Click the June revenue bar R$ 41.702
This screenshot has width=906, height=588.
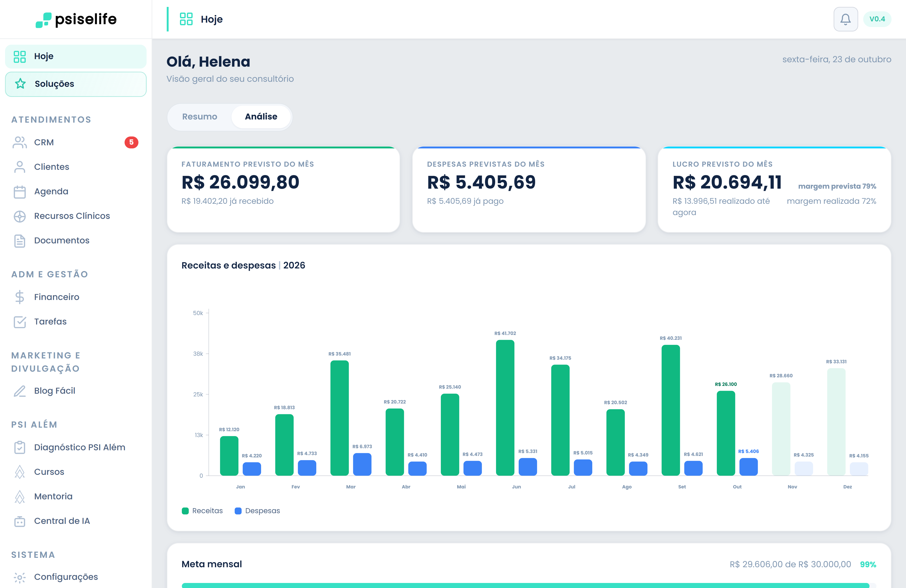[505, 408]
